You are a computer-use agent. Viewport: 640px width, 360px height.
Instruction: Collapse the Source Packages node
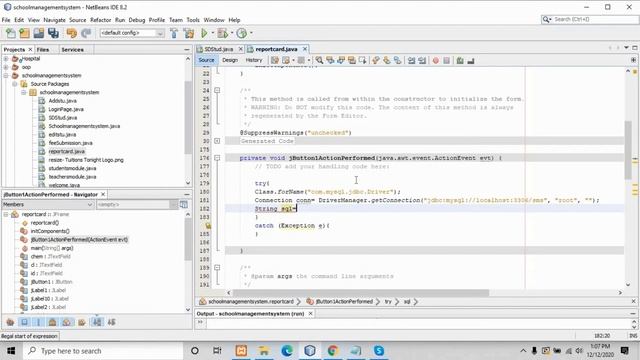[x=15, y=84]
